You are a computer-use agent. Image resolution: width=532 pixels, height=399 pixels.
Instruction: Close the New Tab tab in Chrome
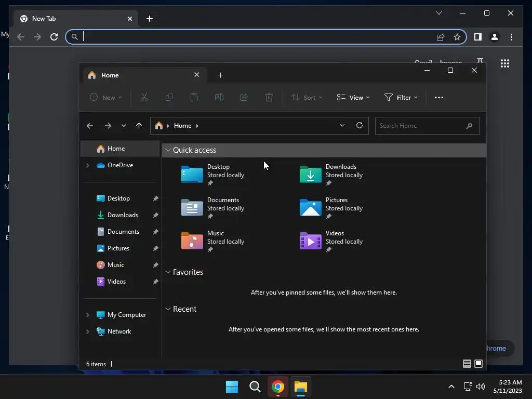[x=129, y=19]
